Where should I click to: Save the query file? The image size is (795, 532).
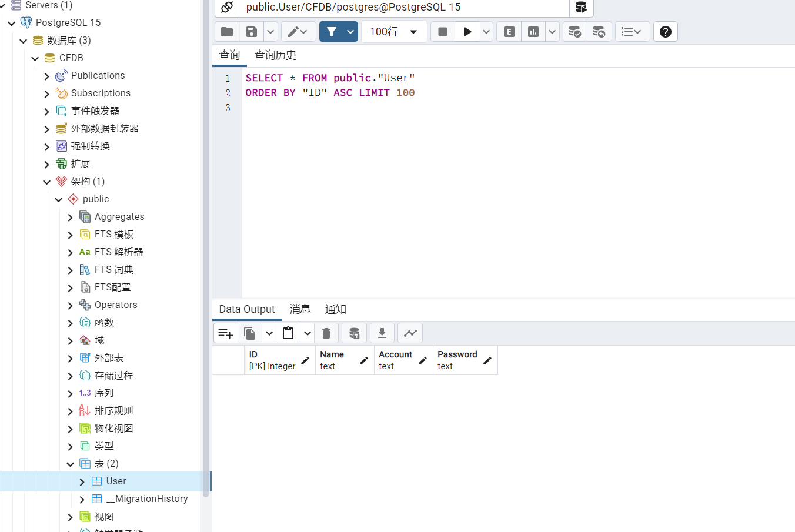252,32
